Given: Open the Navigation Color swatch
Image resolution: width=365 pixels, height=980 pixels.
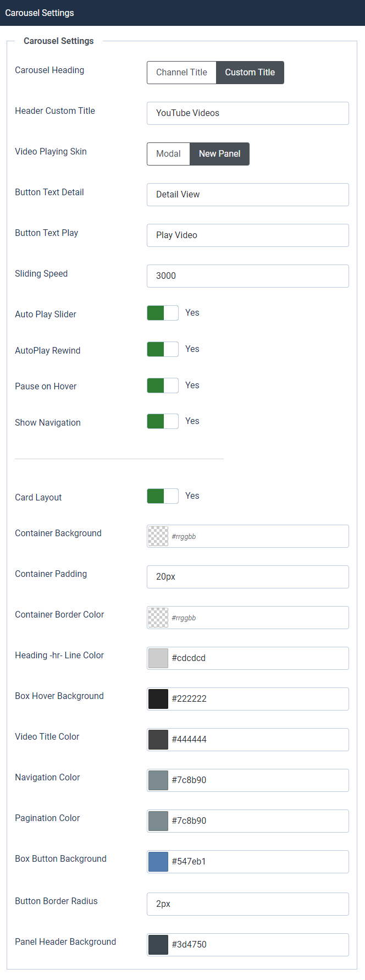Looking at the screenshot, I should point(158,780).
